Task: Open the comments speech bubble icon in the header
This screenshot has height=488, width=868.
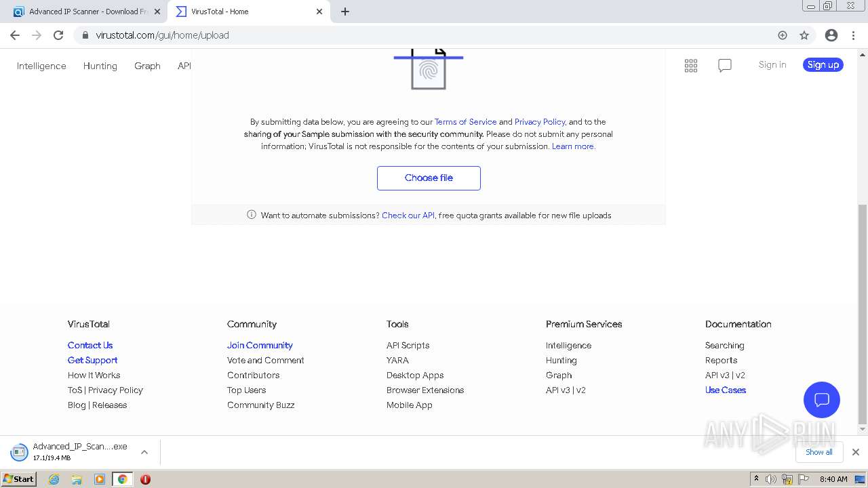Action: click(725, 66)
